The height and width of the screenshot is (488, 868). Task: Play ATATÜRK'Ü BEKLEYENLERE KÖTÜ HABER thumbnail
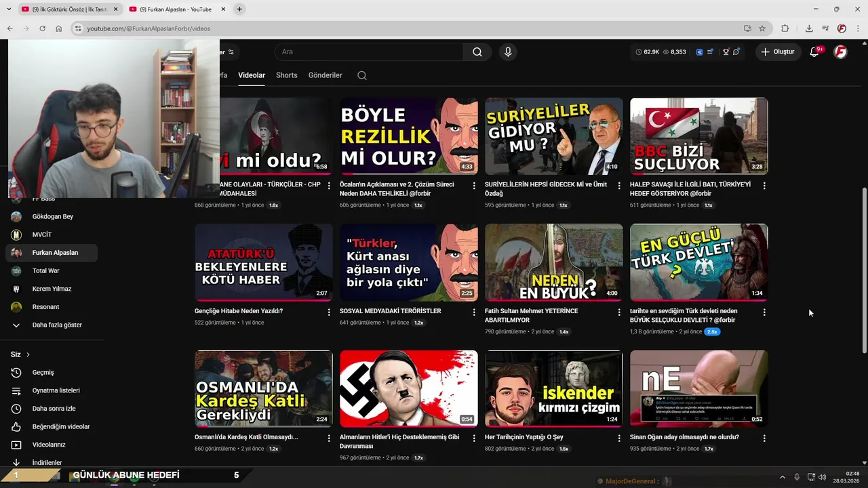pyautogui.click(x=264, y=262)
